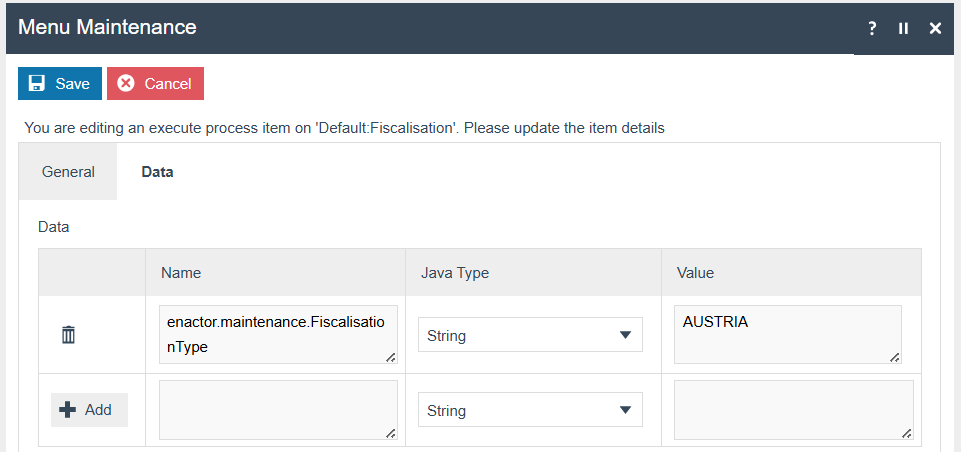Click resize handle of empty Value field

tap(907, 433)
